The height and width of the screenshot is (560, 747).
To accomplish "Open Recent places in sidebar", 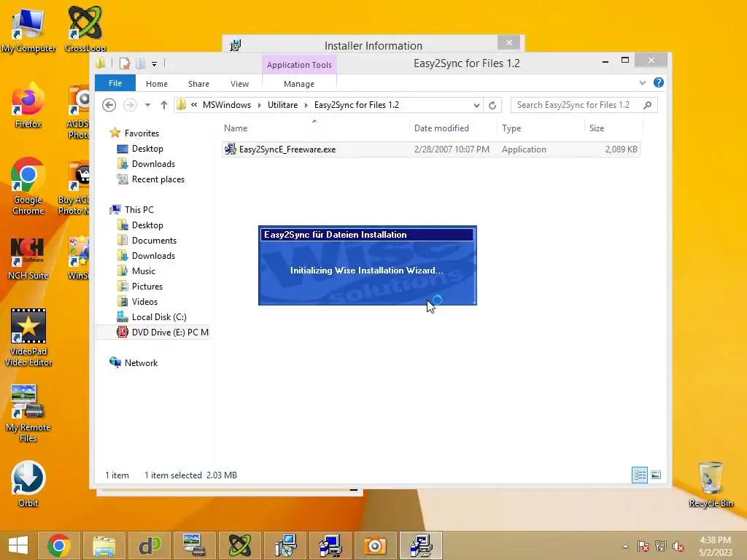I will pyautogui.click(x=158, y=179).
